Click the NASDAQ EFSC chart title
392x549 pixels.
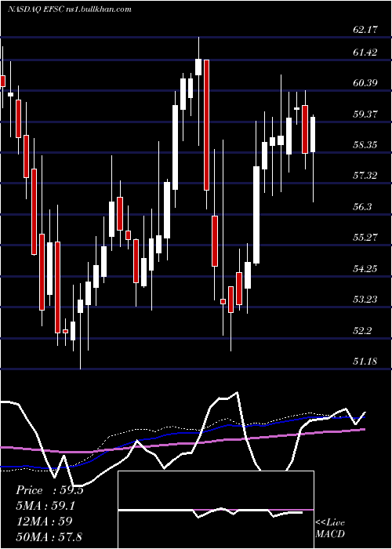tap(69, 9)
